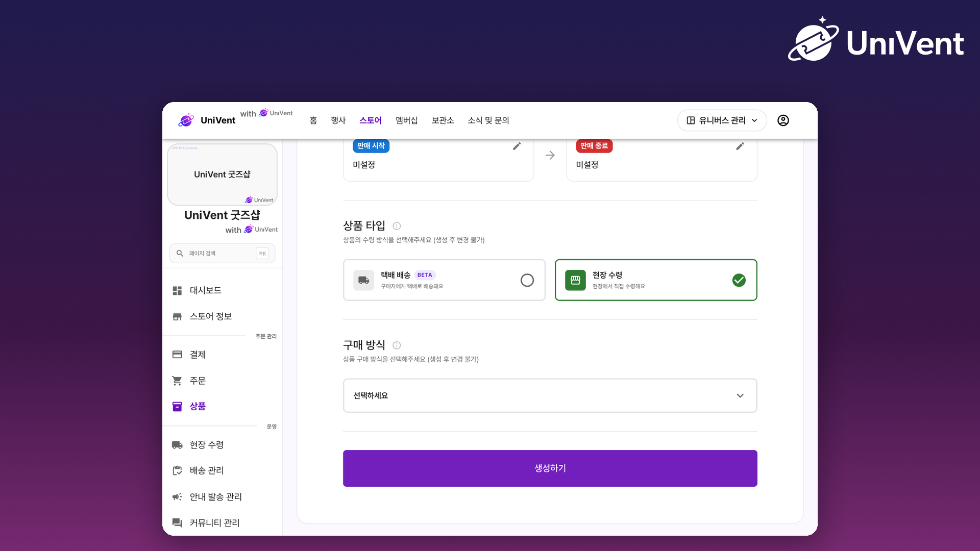This screenshot has width=980, height=551.
Task: Click the 판매 시작 blue badge
Action: [371, 146]
